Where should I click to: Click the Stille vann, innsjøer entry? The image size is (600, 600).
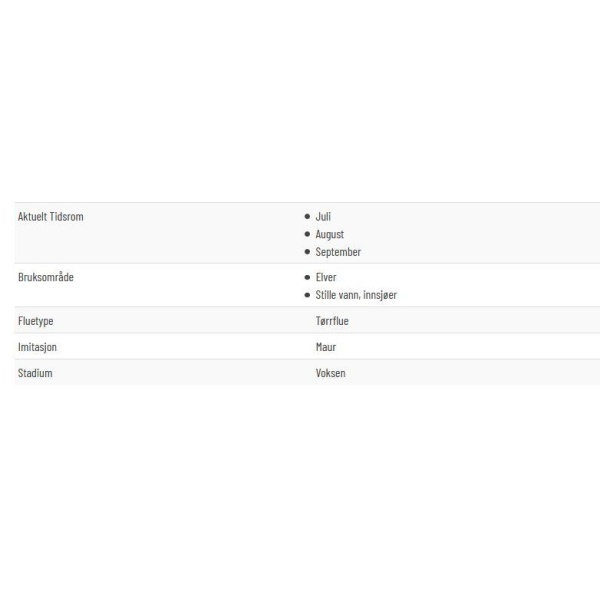click(x=356, y=295)
